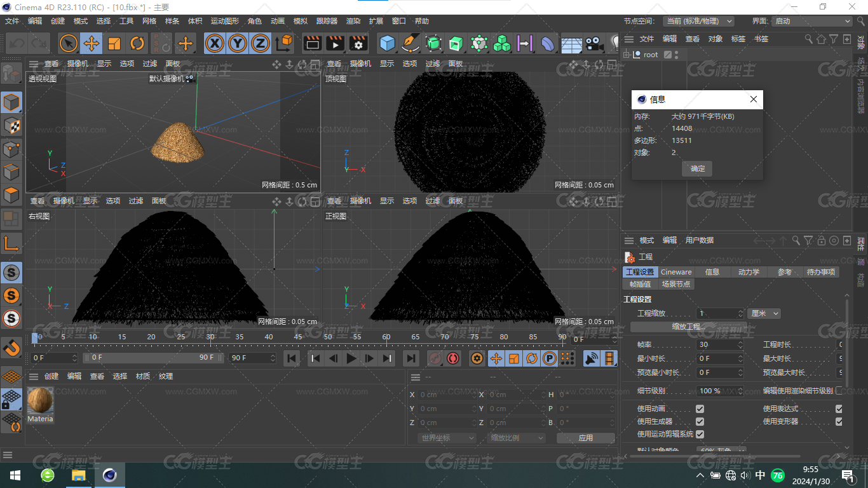
Task: Toggle the X axis lock
Action: [x=215, y=43]
